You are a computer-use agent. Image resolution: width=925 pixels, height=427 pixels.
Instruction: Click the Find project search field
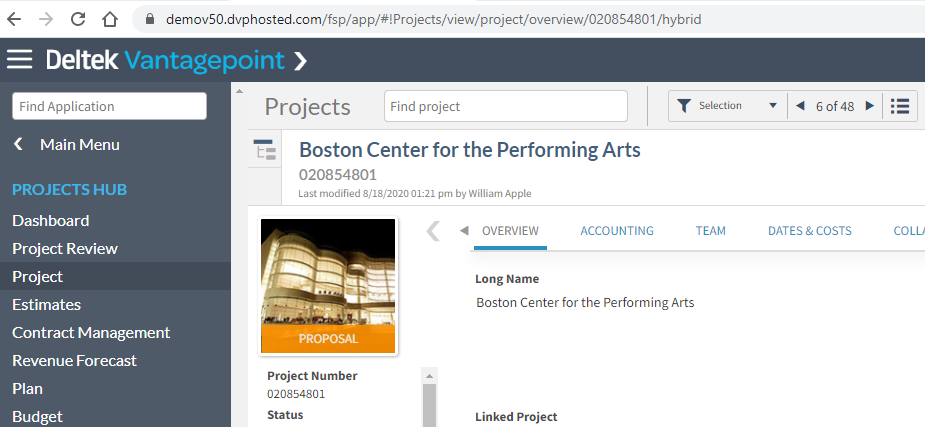pos(505,106)
